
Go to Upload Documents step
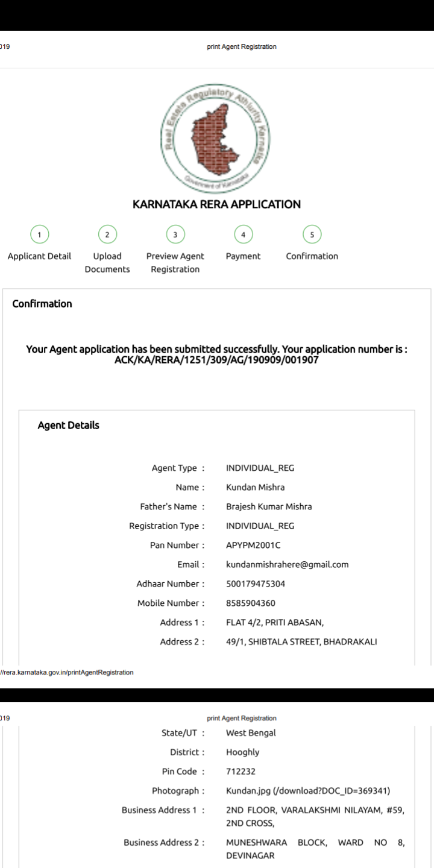tap(107, 263)
